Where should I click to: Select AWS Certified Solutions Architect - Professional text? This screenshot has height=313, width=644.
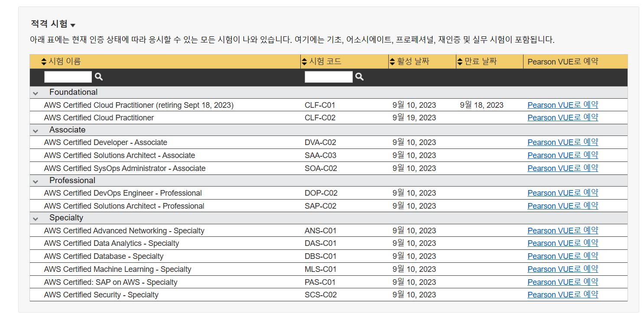(x=124, y=206)
